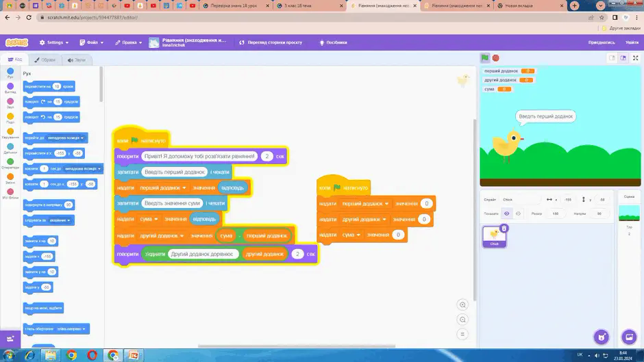This screenshot has height=362, width=644.
Task: Hide the sprite using crossed eye icon
Action: (518, 214)
